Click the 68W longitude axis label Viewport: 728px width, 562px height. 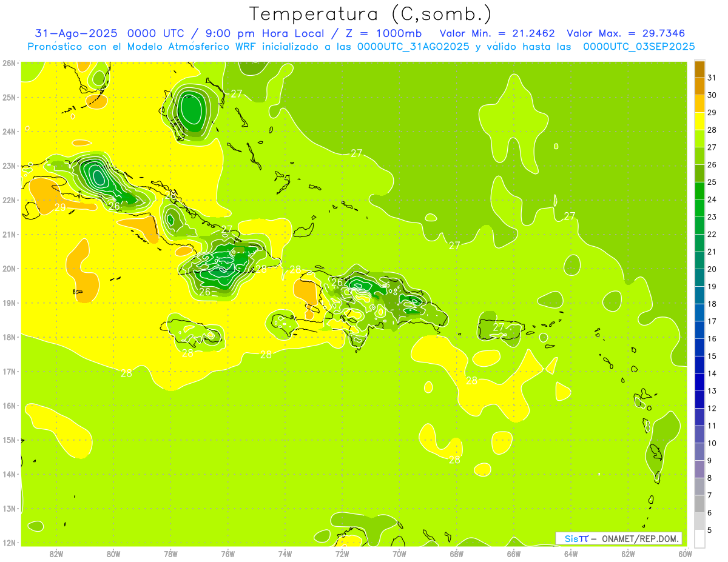pyautogui.click(x=457, y=553)
